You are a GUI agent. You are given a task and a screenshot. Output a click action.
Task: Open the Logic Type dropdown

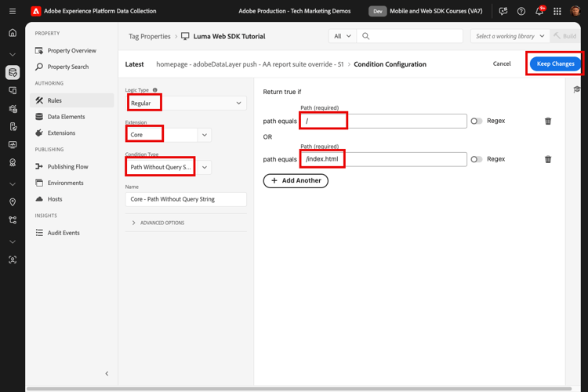click(x=186, y=103)
